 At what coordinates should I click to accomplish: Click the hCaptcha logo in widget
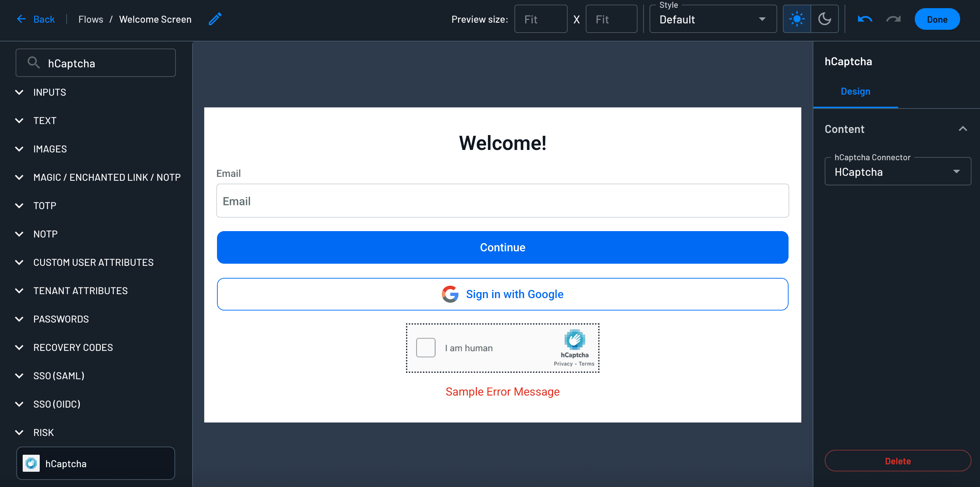[x=574, y=339]
